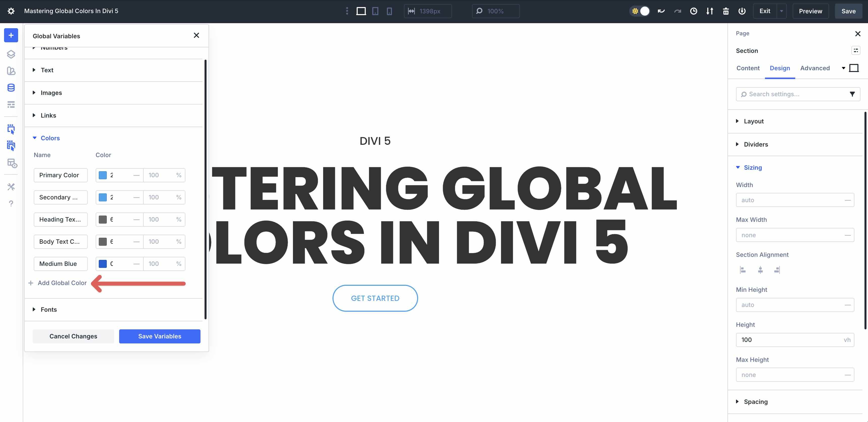Click the center Section Alignment option
Image resolution: width=868 pixels, height=422 pixels.
(x=760, y=270)
